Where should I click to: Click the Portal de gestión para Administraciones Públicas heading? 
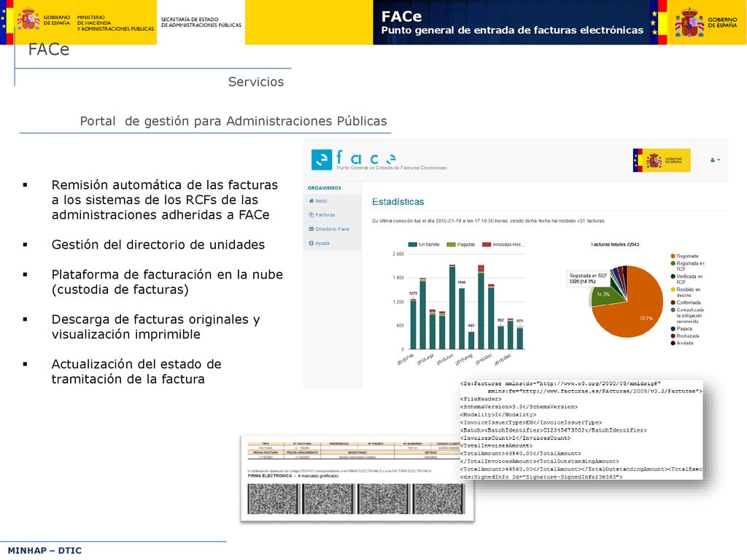(233, 121)
